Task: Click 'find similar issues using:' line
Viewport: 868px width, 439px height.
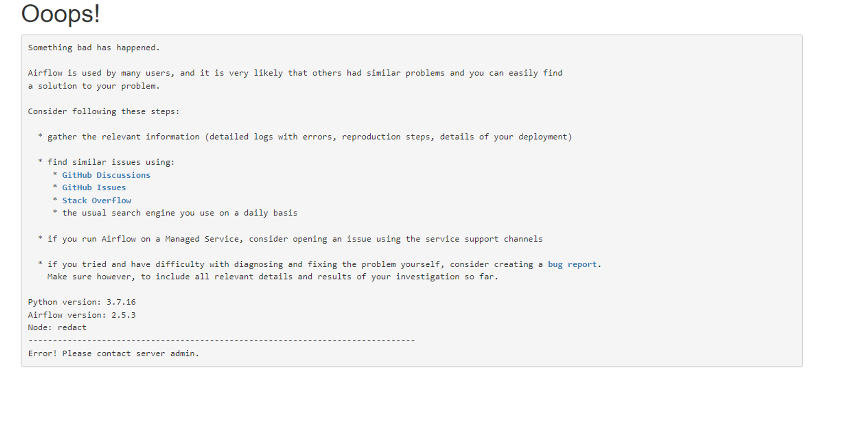Action: pyautogui.click(x=106, y=162)
